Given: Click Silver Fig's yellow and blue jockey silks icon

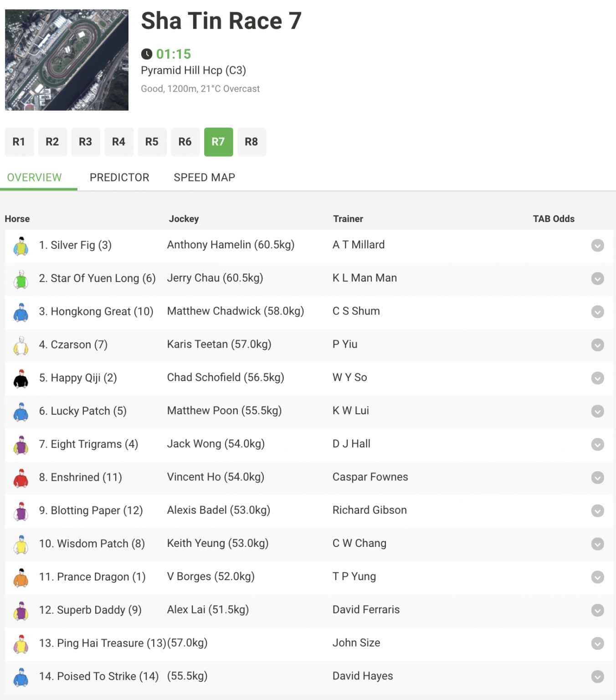Looking at the screenshot, I should (x=21, y=246).
